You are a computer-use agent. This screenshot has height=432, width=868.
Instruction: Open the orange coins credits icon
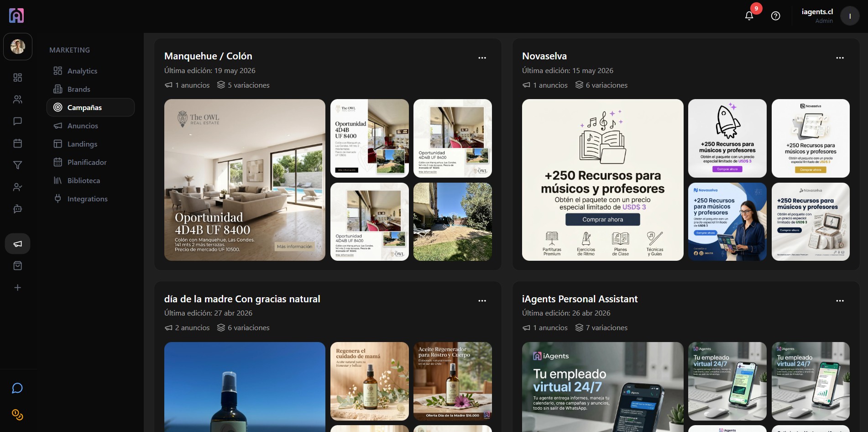[17, 415]
